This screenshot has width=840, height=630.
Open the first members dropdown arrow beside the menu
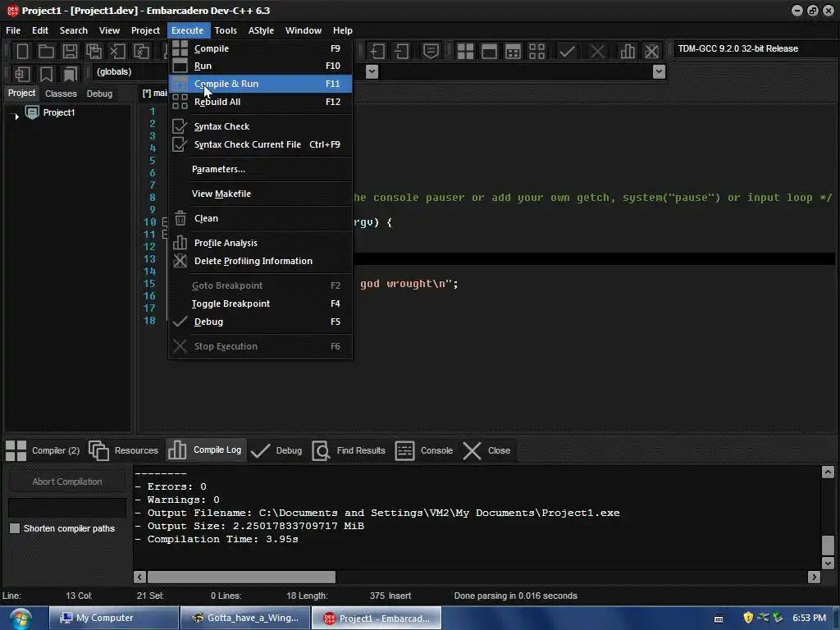372,72
